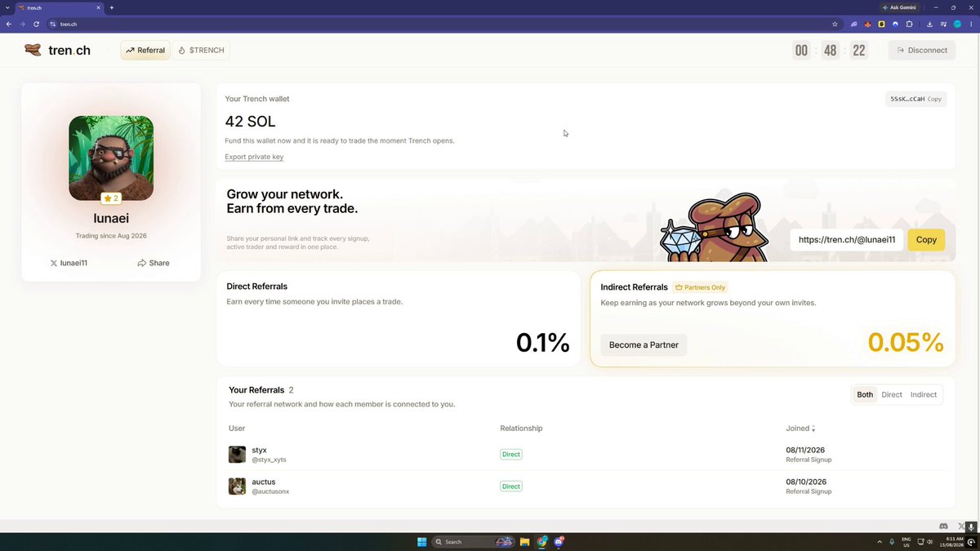The width and height of the screenshot is (980, 551).
Task: Open Windows Start menu
Action: pyautogui.click(x=421, y=541)
